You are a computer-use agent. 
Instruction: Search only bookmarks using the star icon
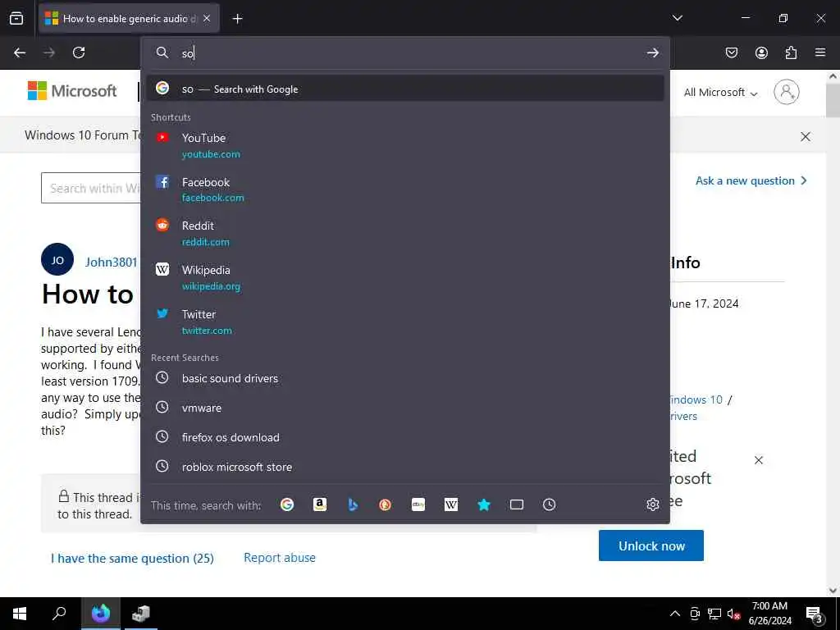click(x=484, y=504)
